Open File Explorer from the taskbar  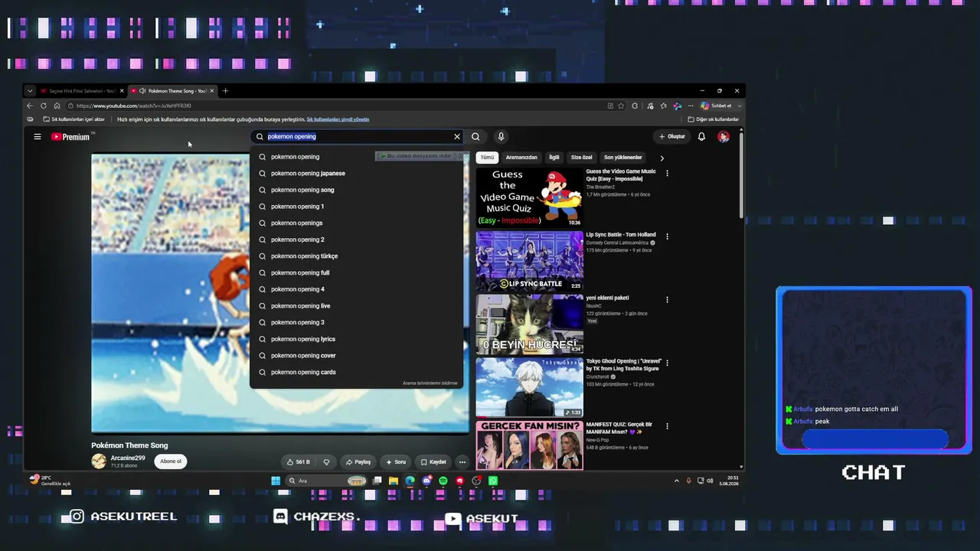point(393,481)
